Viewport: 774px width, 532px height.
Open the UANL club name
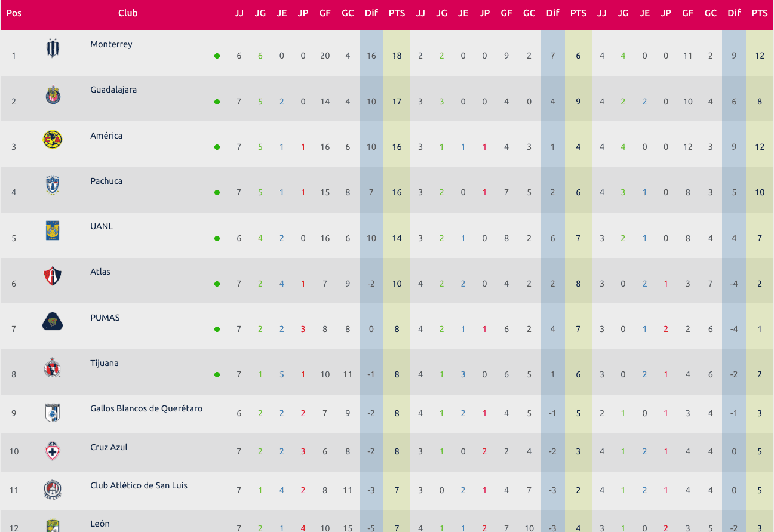click(102, 226)
